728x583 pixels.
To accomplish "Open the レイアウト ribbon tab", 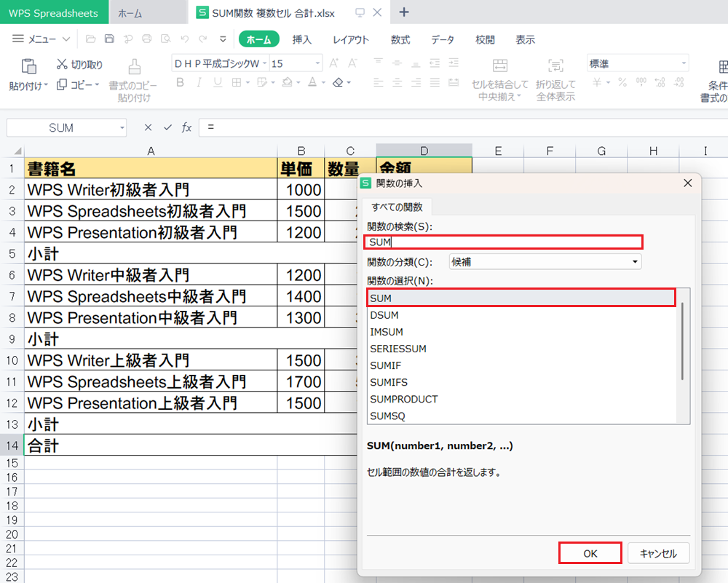I will [x=351, y=39].
